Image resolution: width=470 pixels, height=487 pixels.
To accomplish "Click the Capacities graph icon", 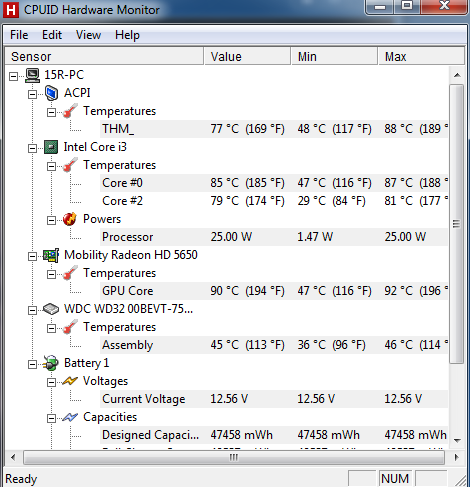I will click(70, 417).
